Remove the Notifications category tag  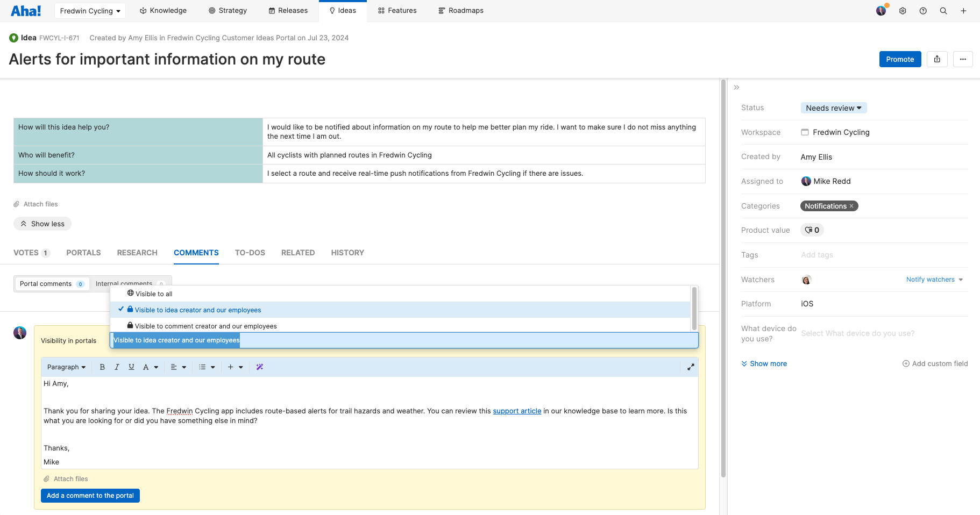coord(852,206)
